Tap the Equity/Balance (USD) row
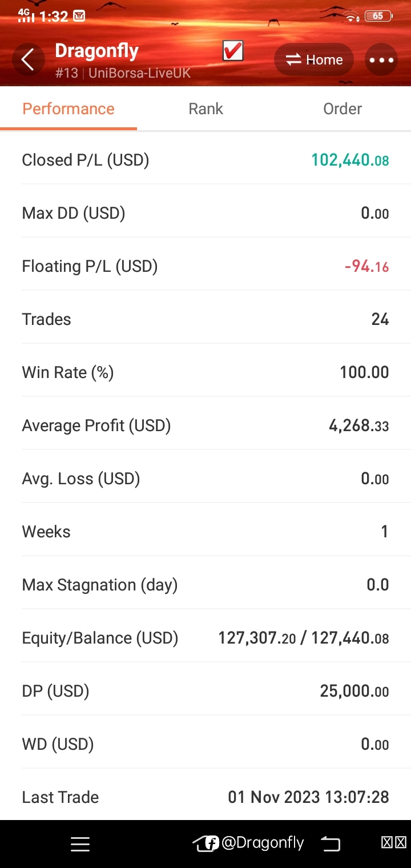Screen dimensions: 411x868 (205, 638)
